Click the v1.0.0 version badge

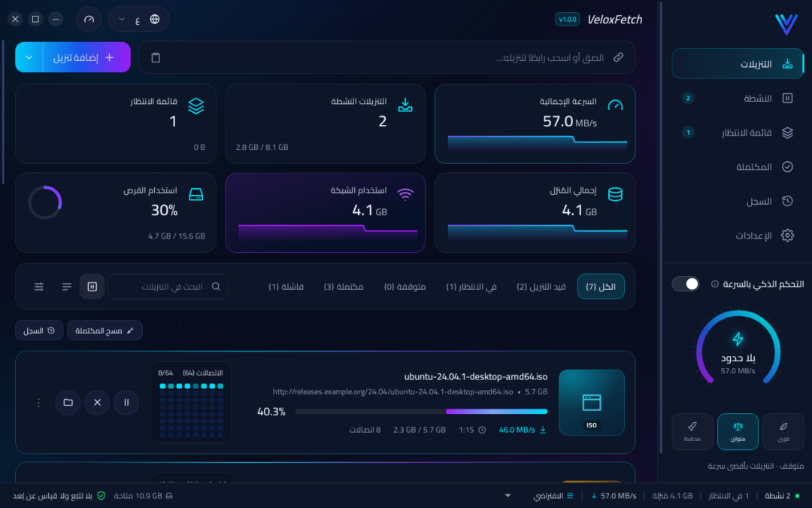[567, 19]
